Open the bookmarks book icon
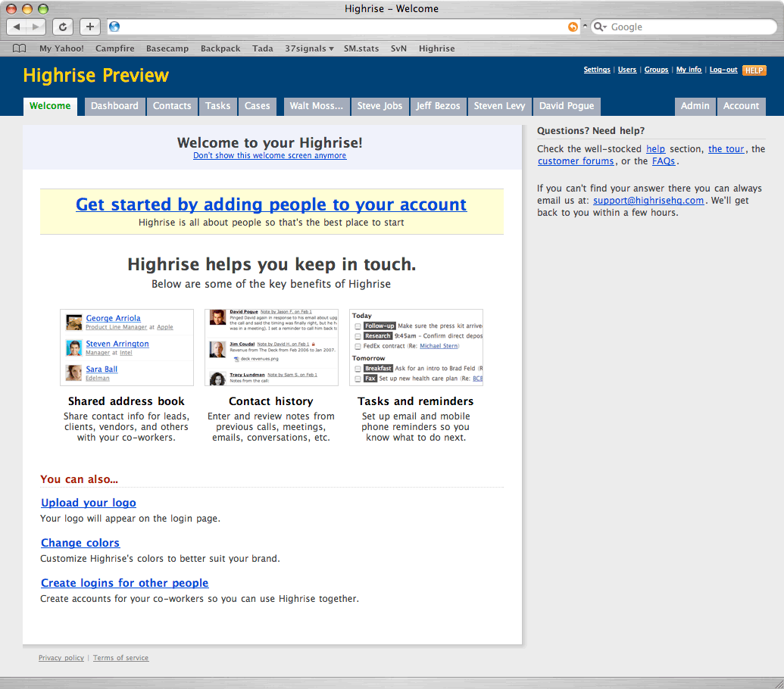The image size is (784, 689). [x=20, y=48]
